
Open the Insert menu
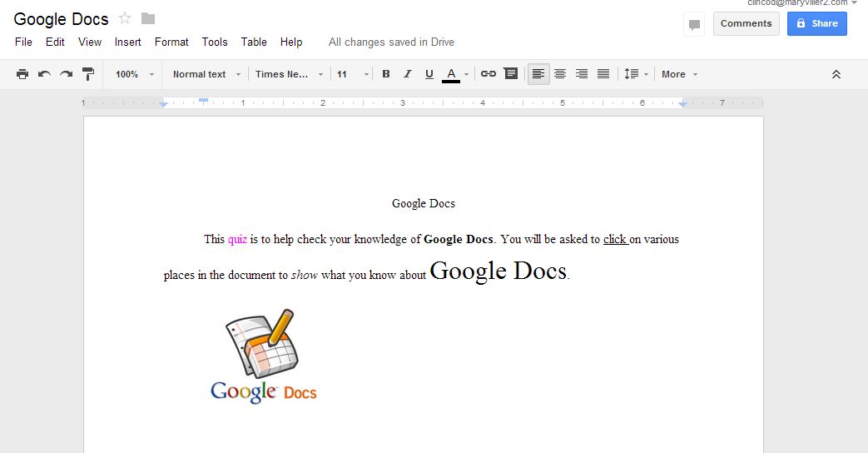[x=128, y=42]
